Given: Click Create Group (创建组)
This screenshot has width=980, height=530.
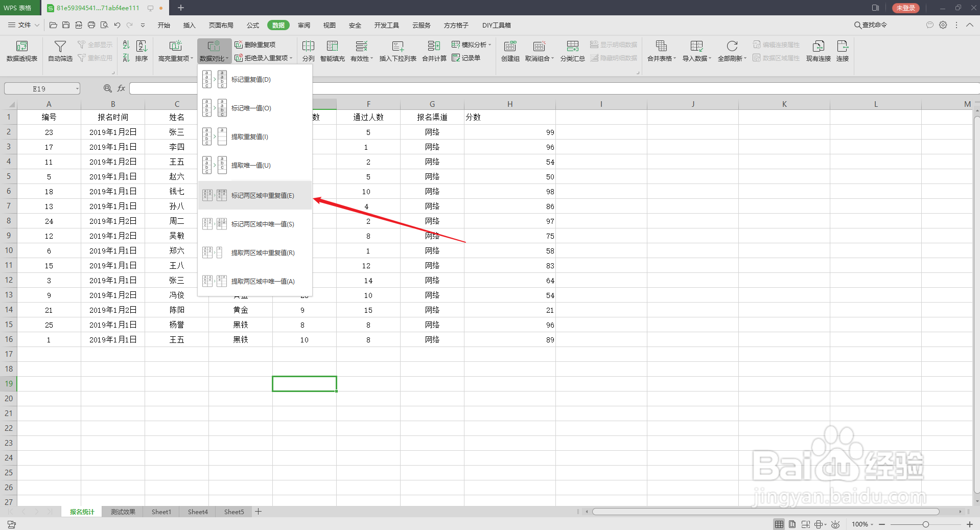Looking at the screenshot, I should 510,51.
